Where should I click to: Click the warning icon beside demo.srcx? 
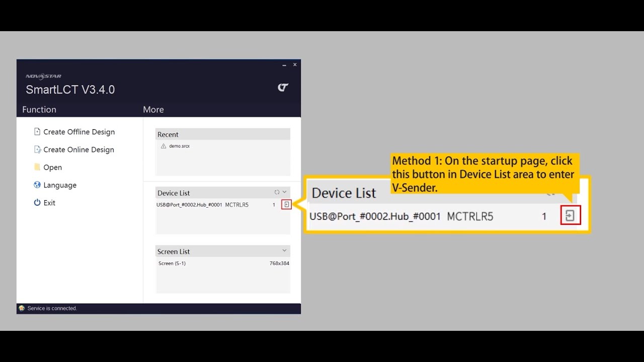164,146
